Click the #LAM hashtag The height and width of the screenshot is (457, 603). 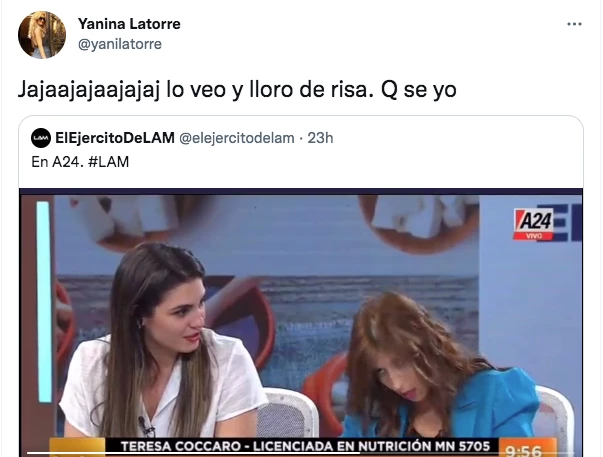[x=108, y=162]
